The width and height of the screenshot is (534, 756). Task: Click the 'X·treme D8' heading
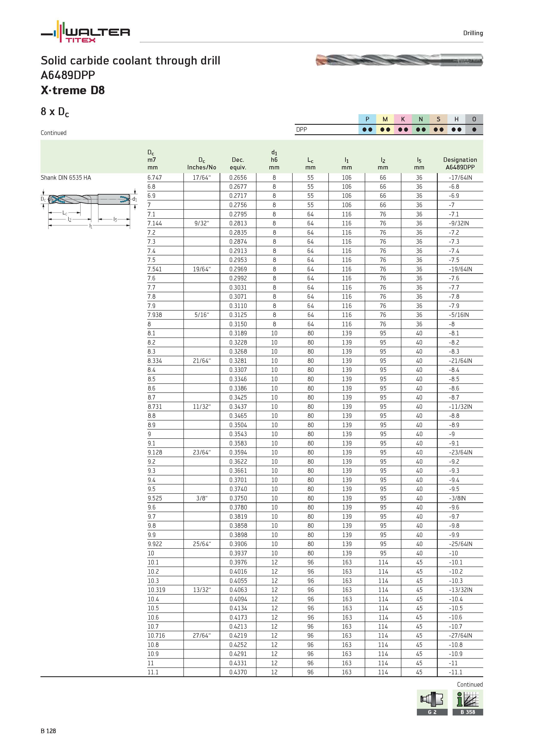click(x=73, y=90)
